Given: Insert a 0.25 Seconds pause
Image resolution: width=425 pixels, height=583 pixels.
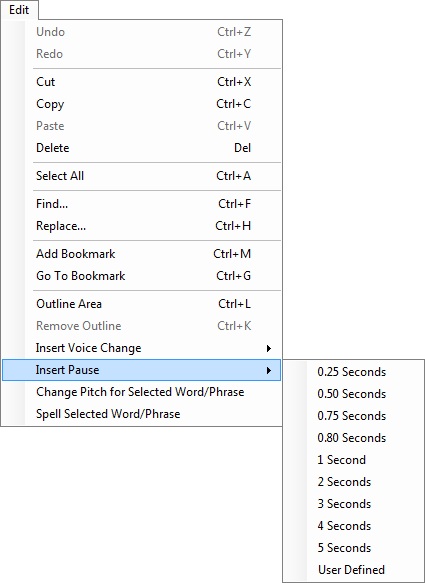Looking at the screenshot, I should point(353,372).
